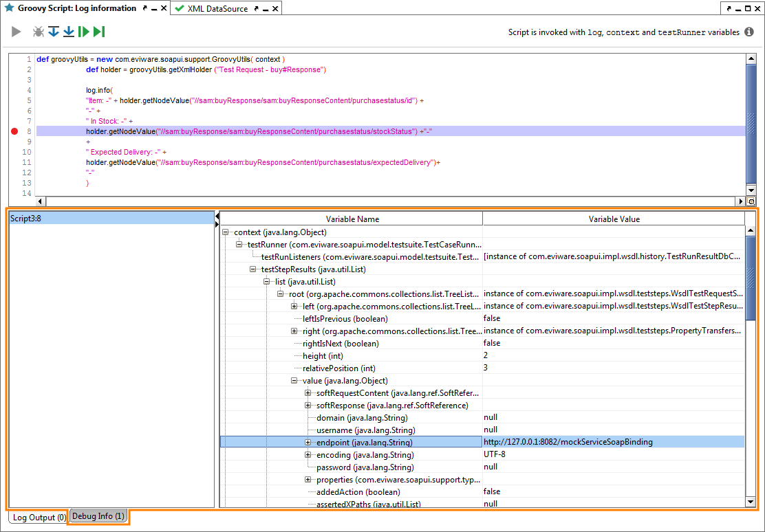The image size is (765, 532).
Task: Remove the red breakpoint on line 8
Action: coord(14,131)
